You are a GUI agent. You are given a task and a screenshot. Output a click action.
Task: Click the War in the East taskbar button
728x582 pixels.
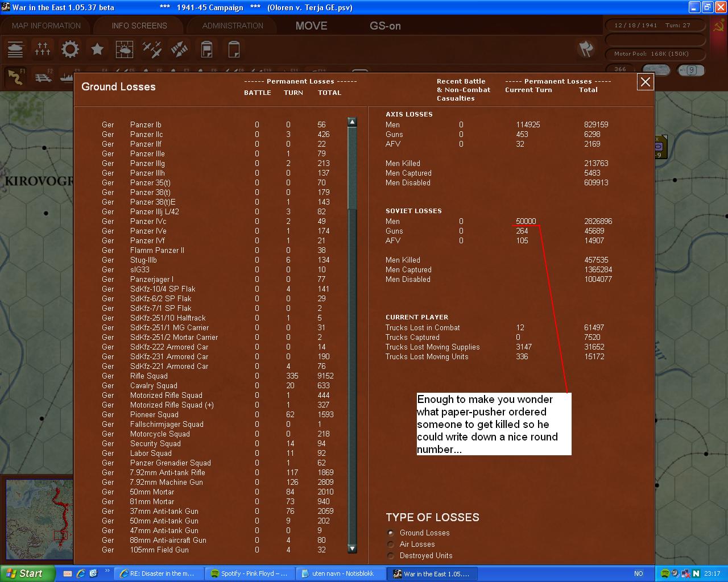(433, 573)
